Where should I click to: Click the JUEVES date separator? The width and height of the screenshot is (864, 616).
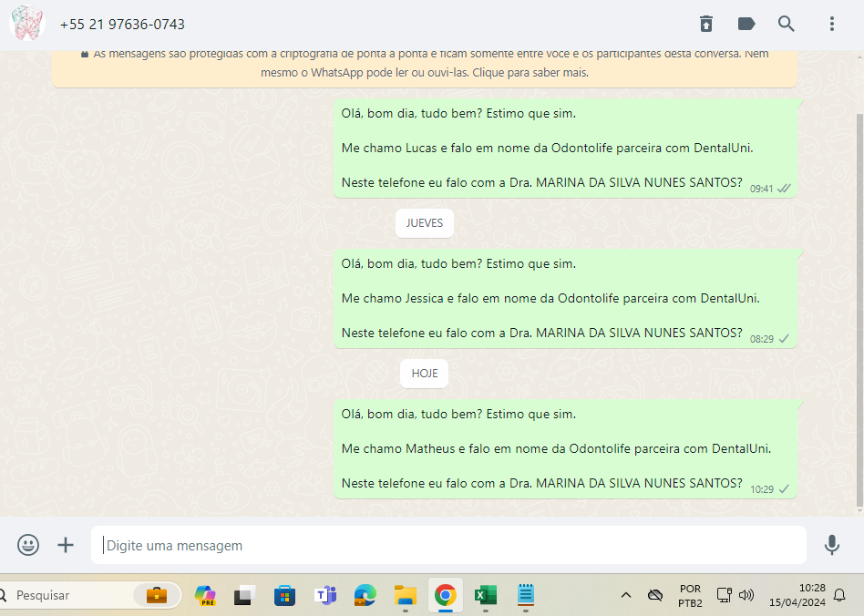click(x=425, y=223)
